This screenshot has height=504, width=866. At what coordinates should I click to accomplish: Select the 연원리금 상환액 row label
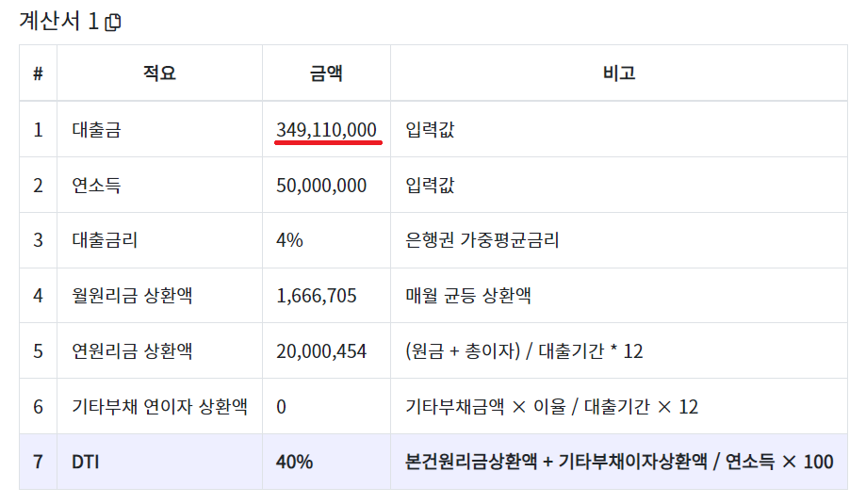point(132,351)
